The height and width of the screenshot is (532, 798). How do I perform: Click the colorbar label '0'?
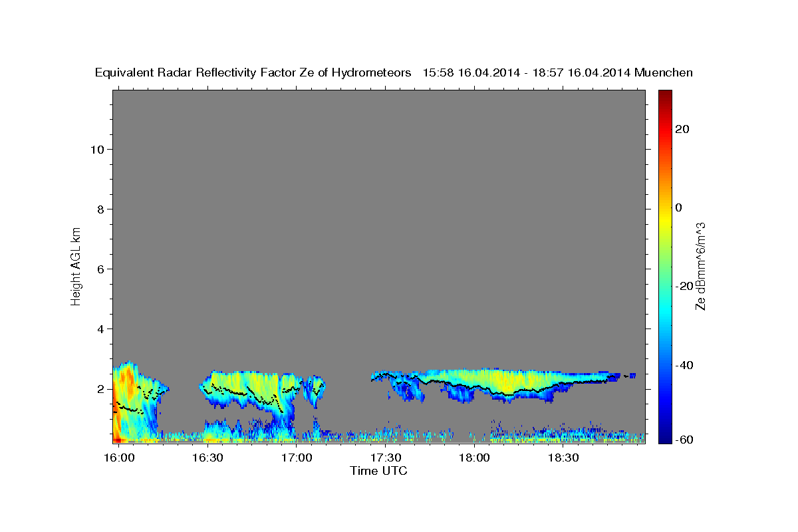pos(678,207)
